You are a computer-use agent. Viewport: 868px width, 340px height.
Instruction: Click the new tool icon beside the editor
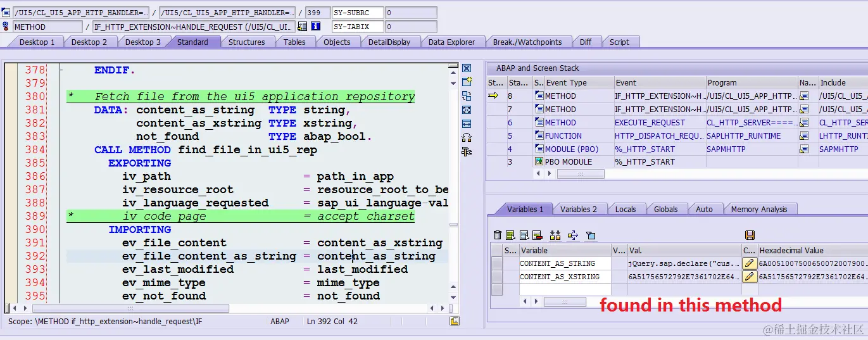467,82
